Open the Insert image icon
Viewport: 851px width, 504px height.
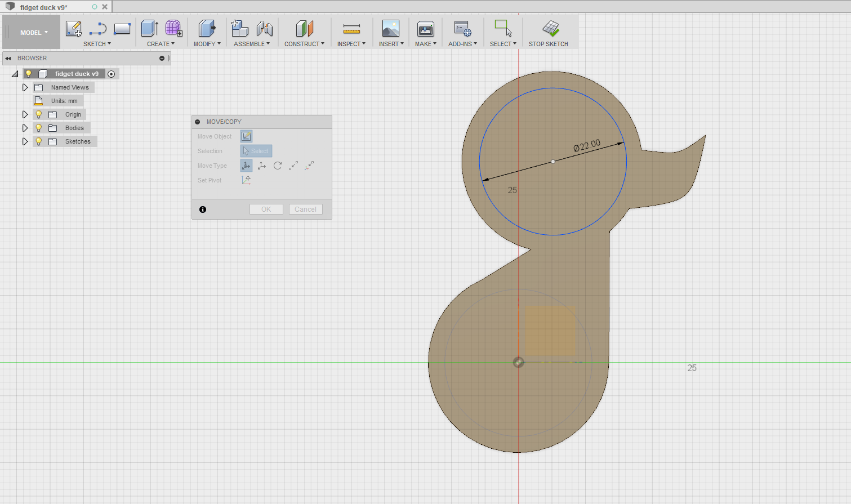point(390,28)
